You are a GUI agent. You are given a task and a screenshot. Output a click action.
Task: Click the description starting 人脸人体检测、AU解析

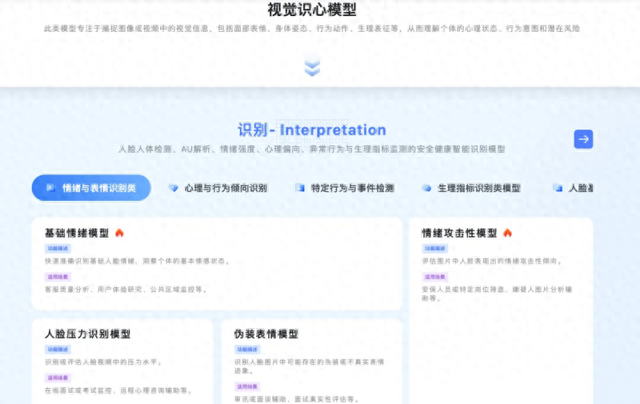pos(312,149)
